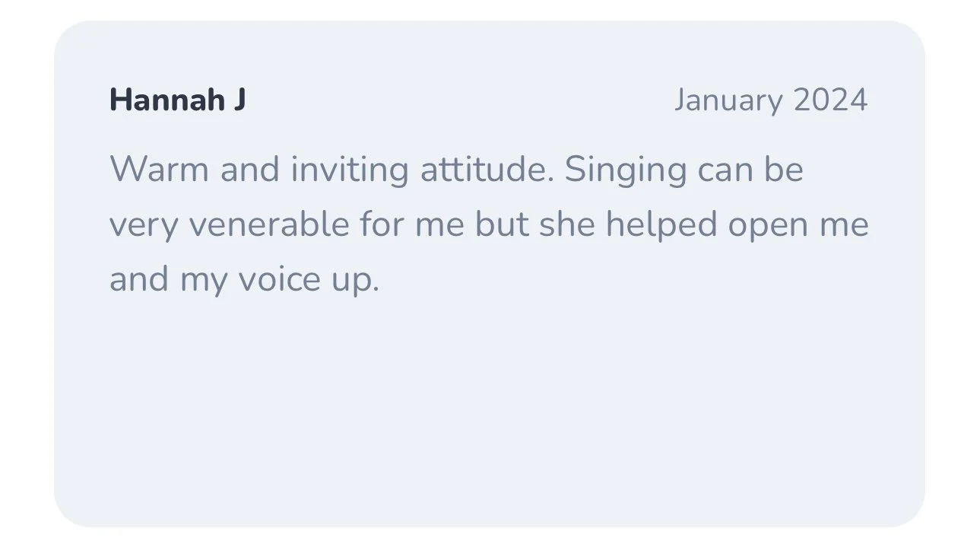
Task: Click the word January in the date
Action: tap(728, 101)
